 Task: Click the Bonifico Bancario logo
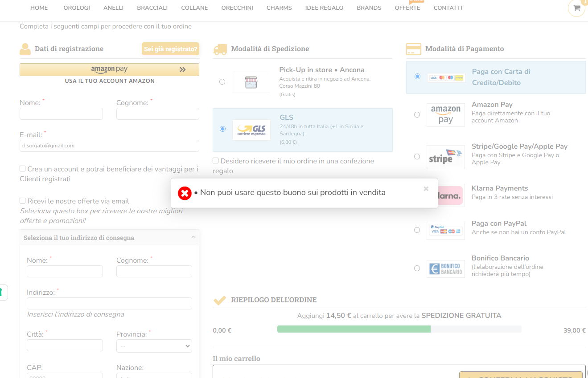point(446,269)
